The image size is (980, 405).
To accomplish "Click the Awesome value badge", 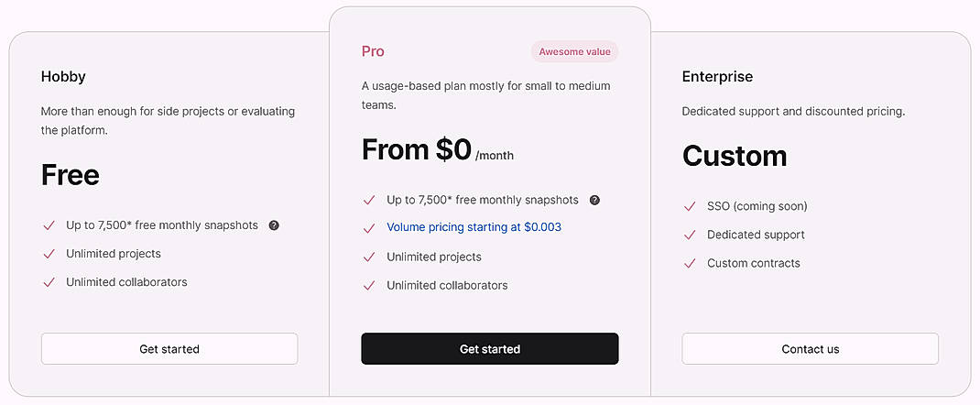I will click(x=574, y=51).
